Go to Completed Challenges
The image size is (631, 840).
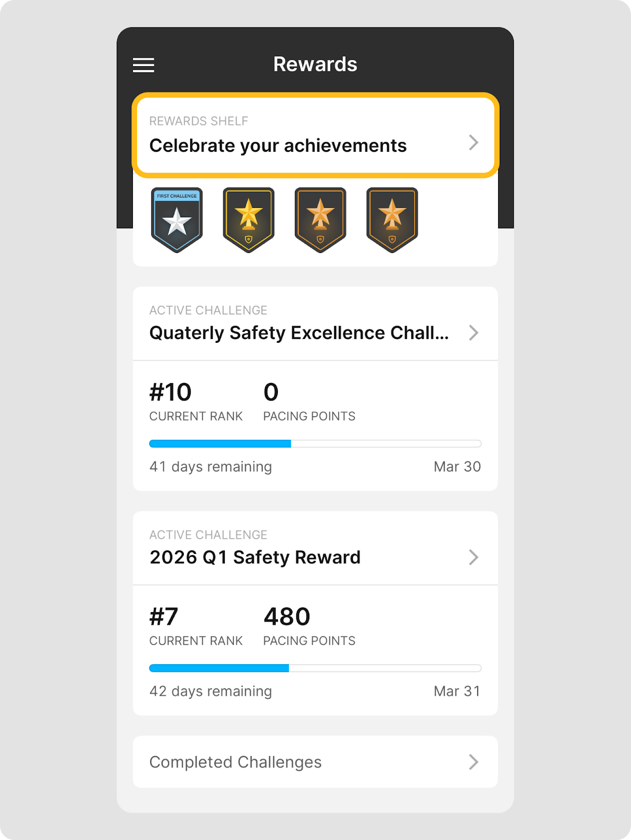pyautogui.click(x=235, y=762)
